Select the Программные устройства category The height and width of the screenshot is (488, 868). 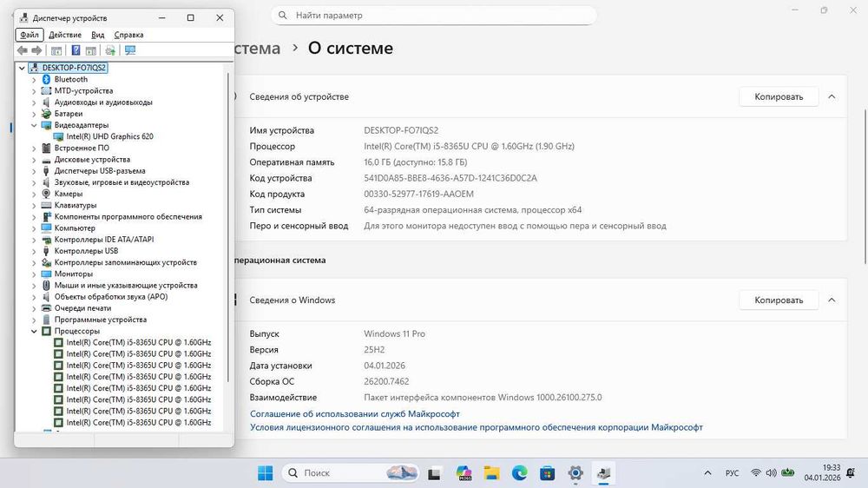click(100, 320)
